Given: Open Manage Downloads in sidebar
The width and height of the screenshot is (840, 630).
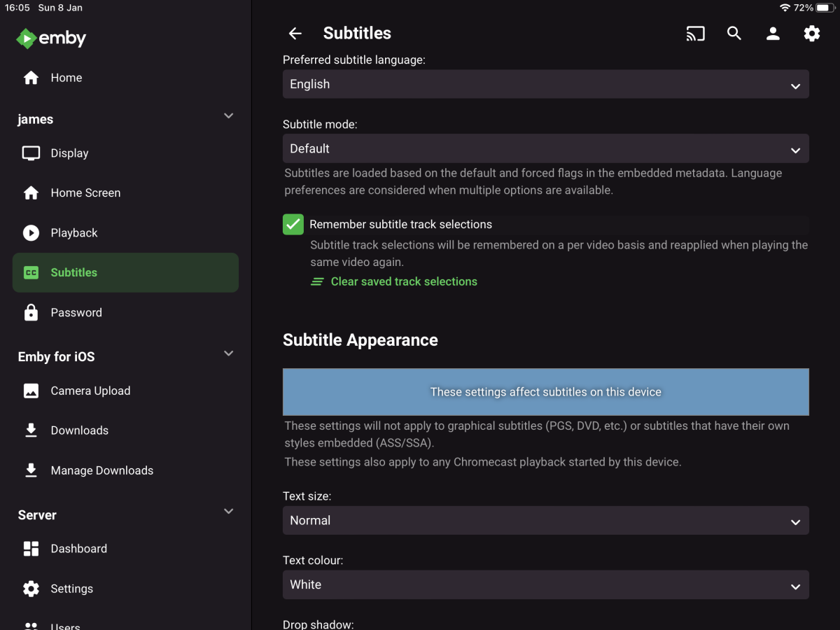Looking at the screenshot, I should [x=101, y=470].
